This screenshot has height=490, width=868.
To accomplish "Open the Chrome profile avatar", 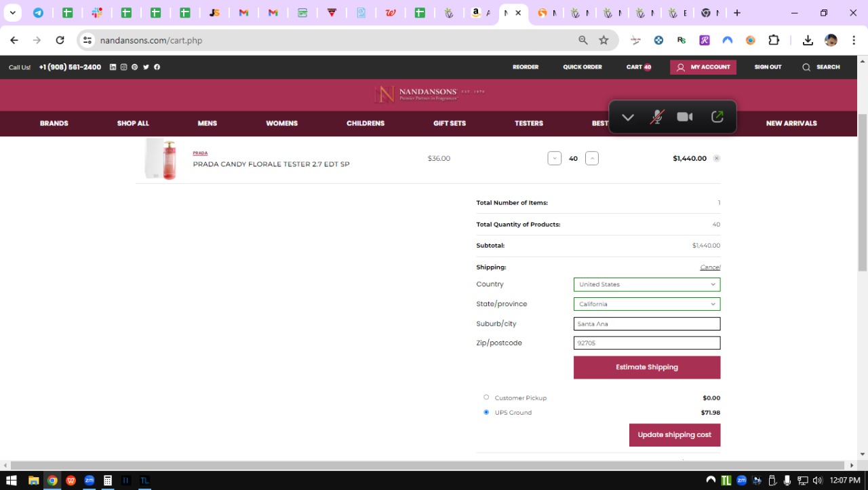I will click(x=831, y=41).
